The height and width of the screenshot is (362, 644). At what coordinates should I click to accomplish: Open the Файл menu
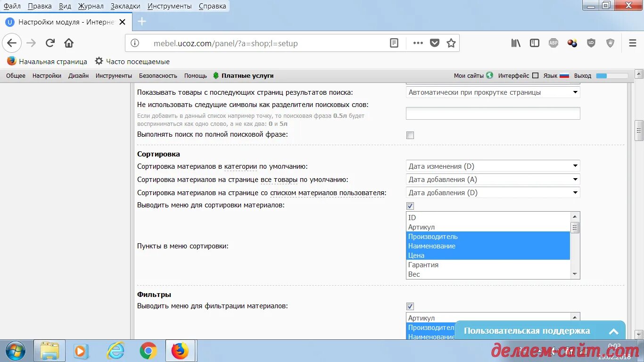pos(12,6)
